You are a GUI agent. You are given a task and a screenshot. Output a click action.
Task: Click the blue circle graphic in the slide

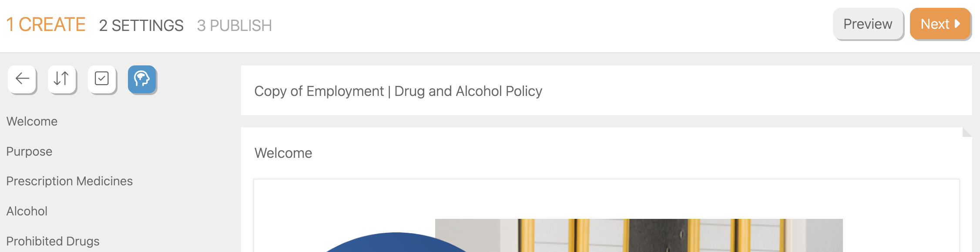pyautogui.click(x=395, y=243)
